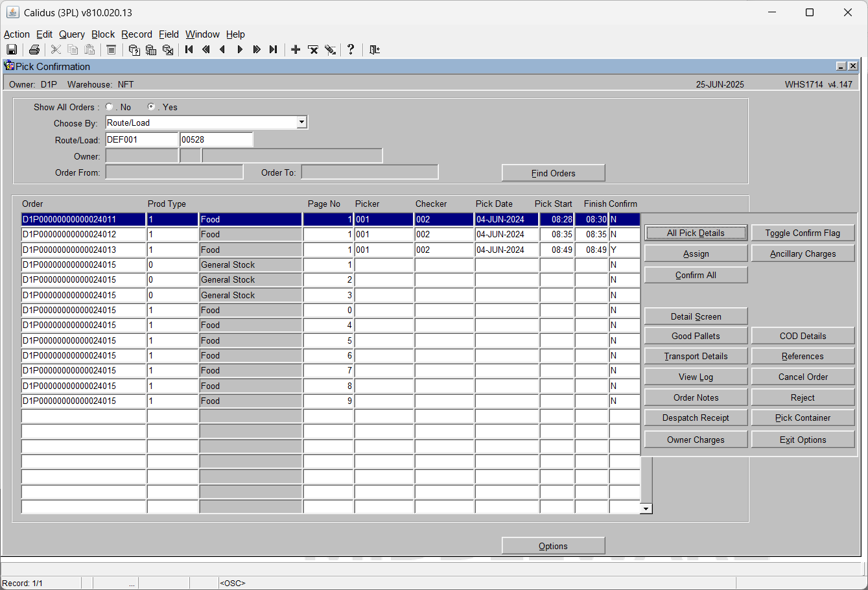Click the Toggle Confirm Flag button
Screen dimensions: 868x590
(x=803, y=233)
